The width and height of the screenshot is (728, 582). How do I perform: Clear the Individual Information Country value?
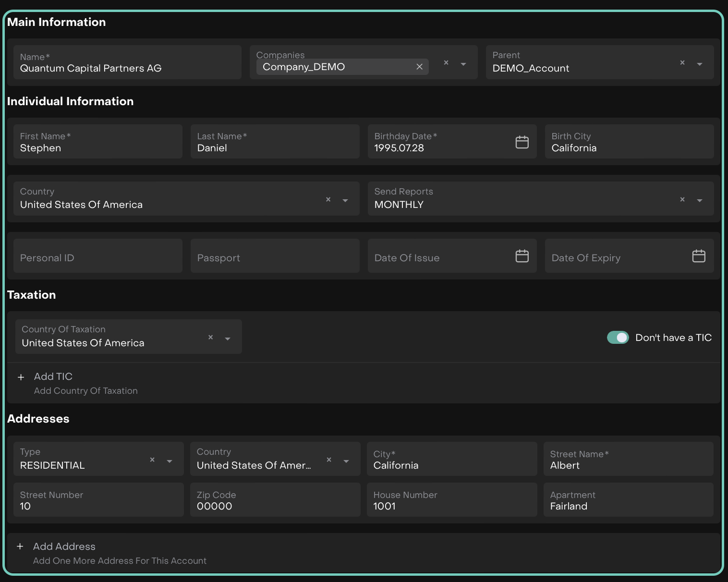[328, 199]
